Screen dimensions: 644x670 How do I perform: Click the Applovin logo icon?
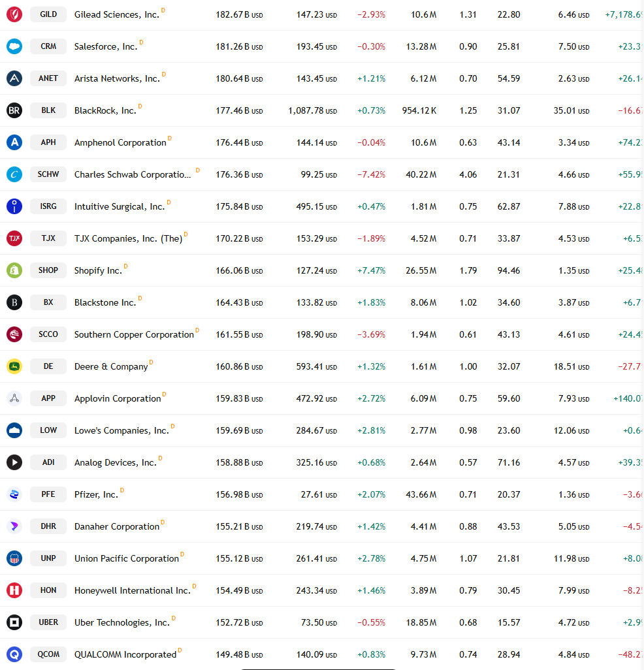pos(14,398)
